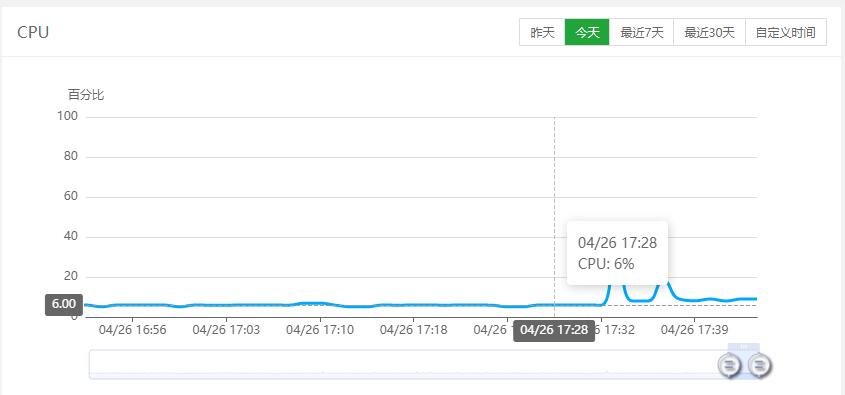Screen dimensions: 845x395
Task: Select the left zoom slider handle icon
Action: point(729,365)
